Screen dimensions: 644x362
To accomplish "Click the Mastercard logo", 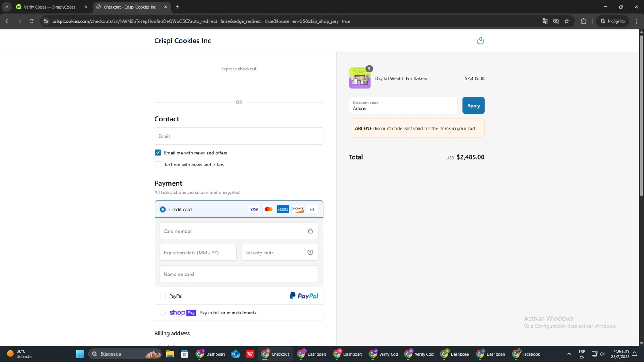I will (269, 209).
